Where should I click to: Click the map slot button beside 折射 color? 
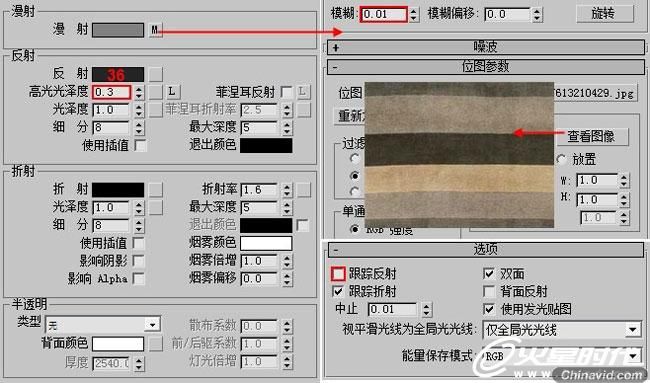click(155, 189)
